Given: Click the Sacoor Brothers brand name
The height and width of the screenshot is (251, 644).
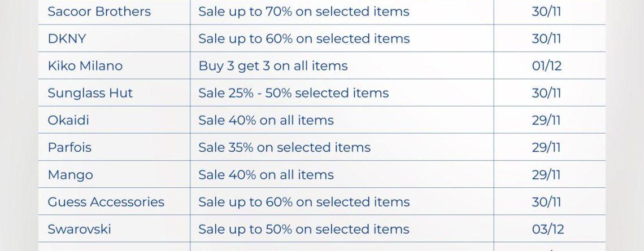Looking at the screenshot, I should pyautogui.click(x=99, y=11).
